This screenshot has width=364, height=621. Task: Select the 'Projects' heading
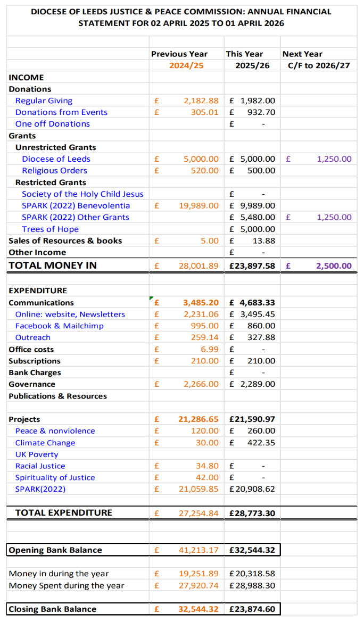click(x=24, y=419)
